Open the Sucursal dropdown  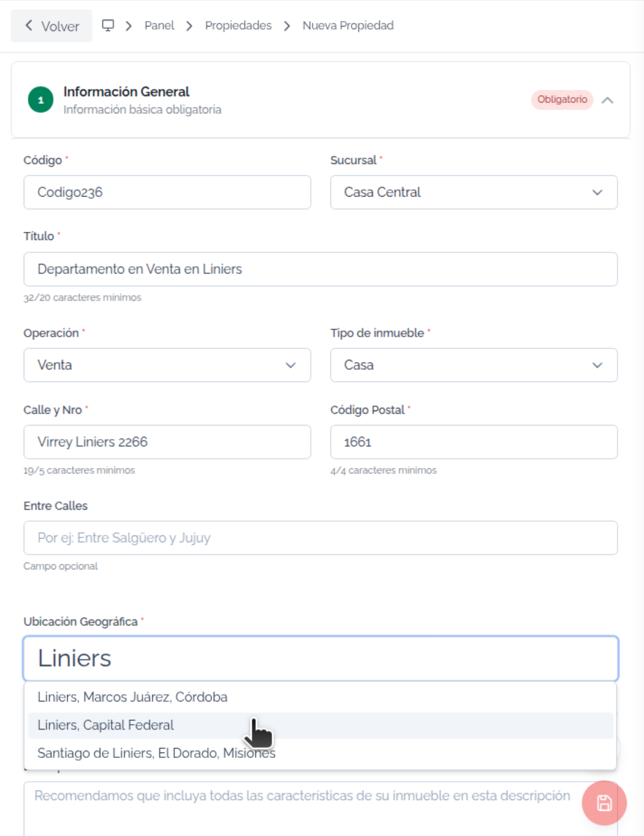click(x=474, y=192)
